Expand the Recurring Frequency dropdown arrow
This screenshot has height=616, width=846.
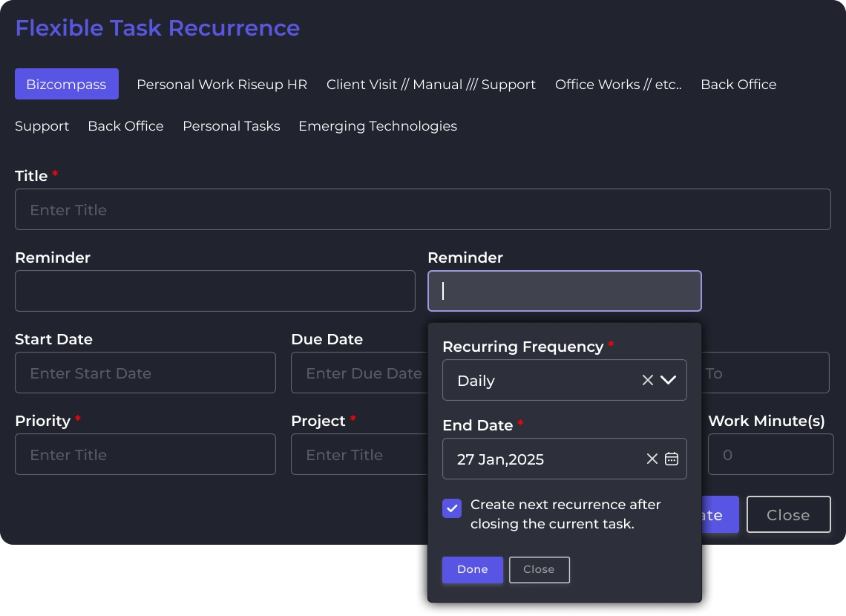pos(668,380)
